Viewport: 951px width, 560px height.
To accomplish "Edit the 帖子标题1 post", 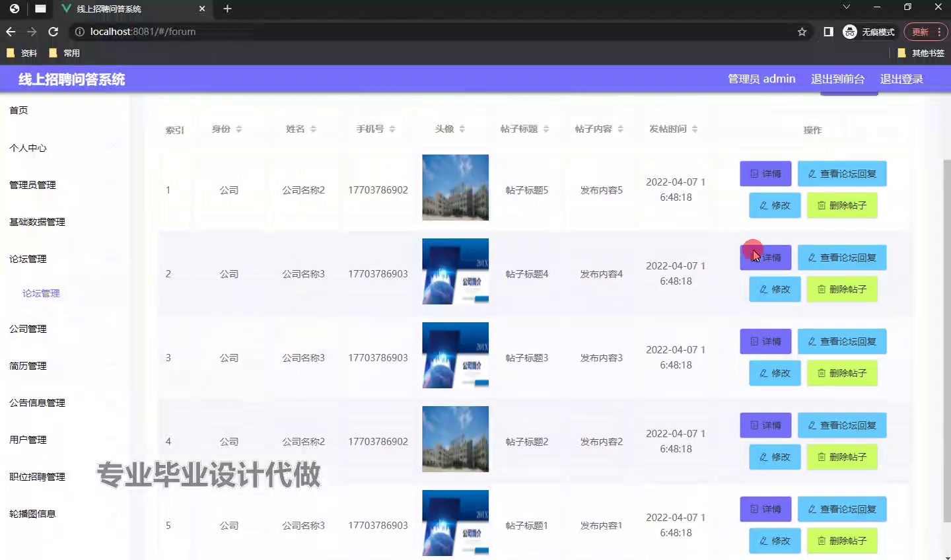I will [x=775, y=541].
